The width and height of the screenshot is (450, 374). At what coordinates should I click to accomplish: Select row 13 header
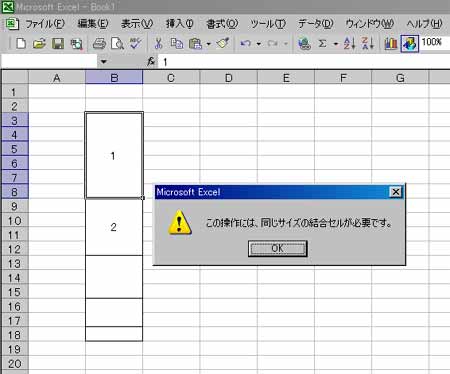15,263
